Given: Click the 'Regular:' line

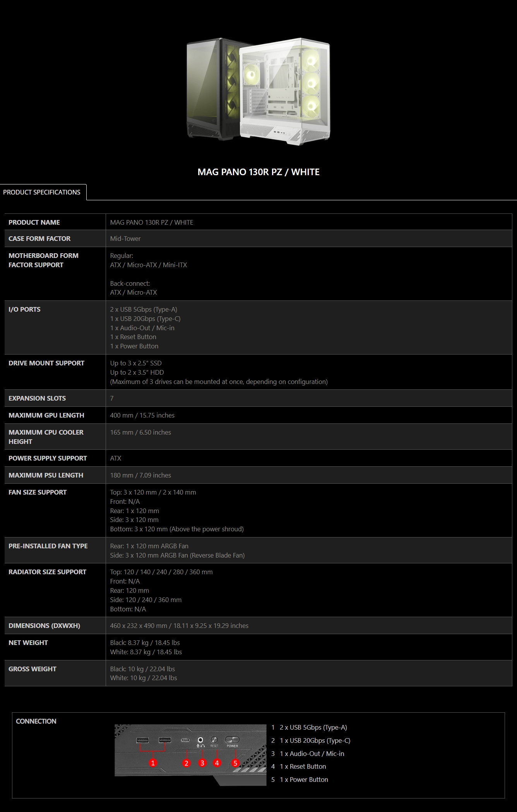Looking at the screenshot, I should coord(122,256).
